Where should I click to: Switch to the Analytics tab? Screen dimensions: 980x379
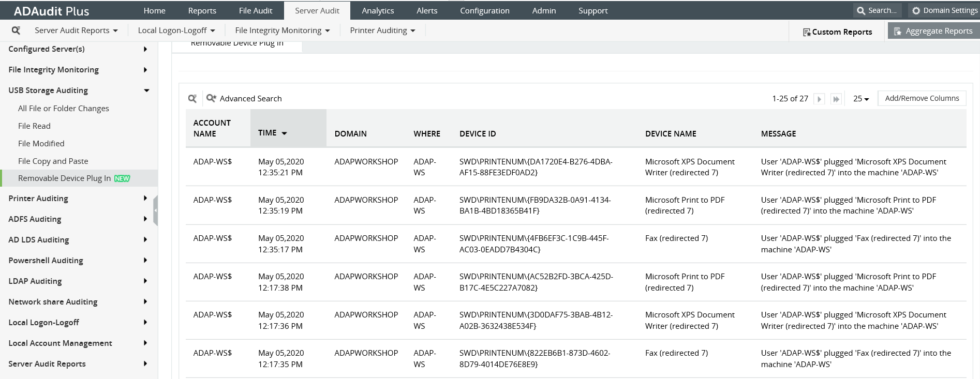coord(378,10)
